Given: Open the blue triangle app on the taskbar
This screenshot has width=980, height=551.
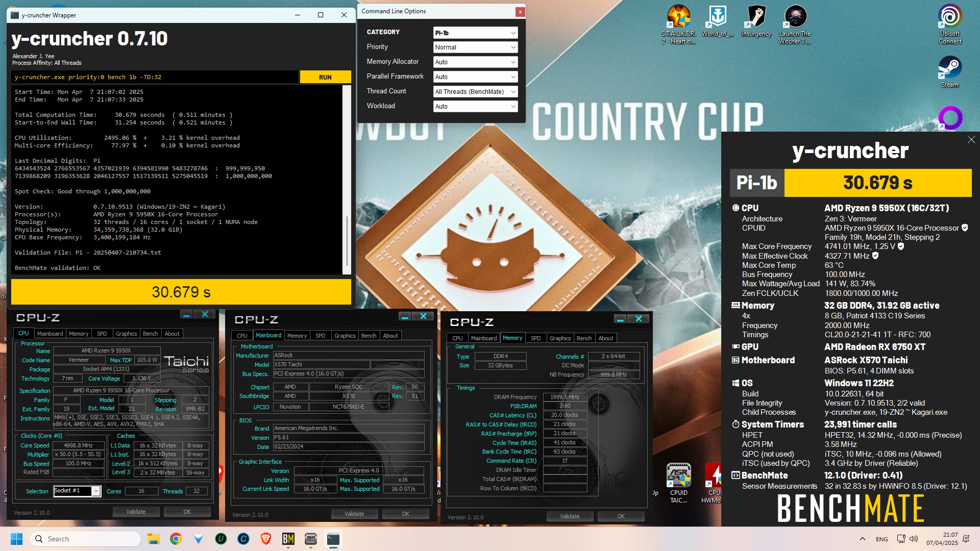Looking at the screenshot, I should coord(198,539).
